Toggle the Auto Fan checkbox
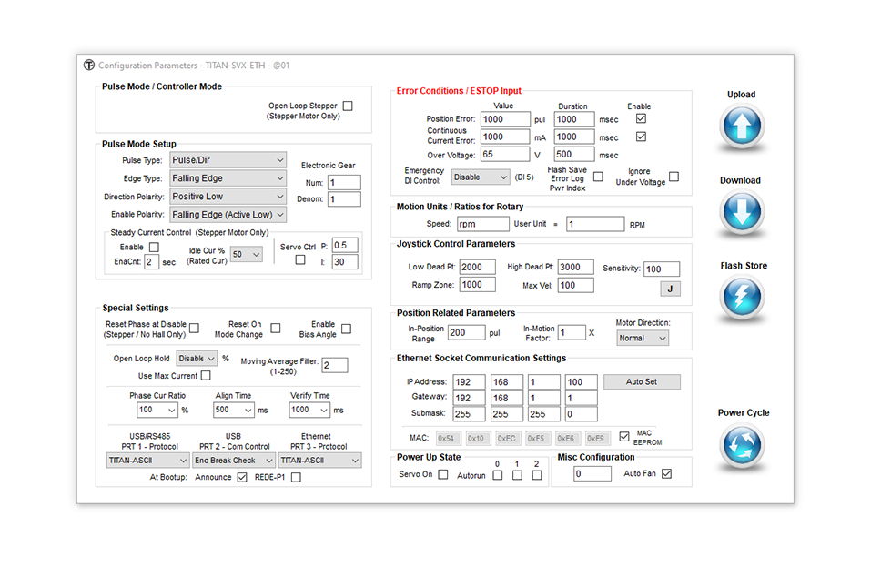881x588 pixels. click(x=667, y=474)
